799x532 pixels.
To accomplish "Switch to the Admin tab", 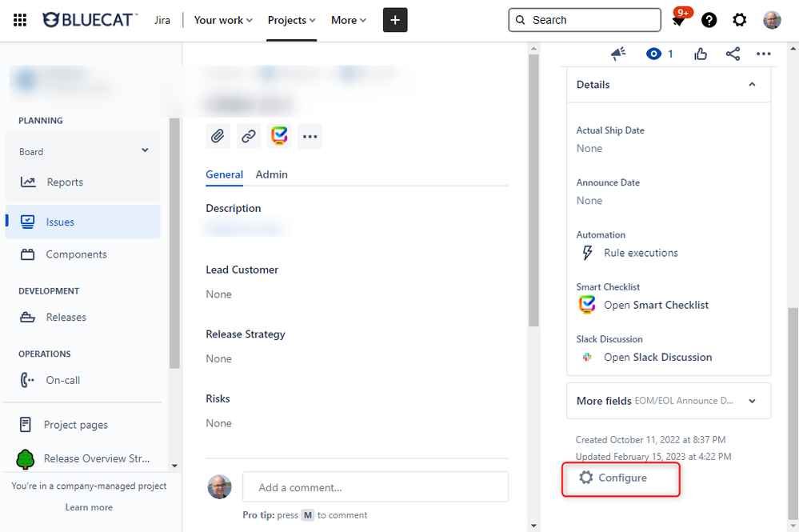I will (272, 174).
